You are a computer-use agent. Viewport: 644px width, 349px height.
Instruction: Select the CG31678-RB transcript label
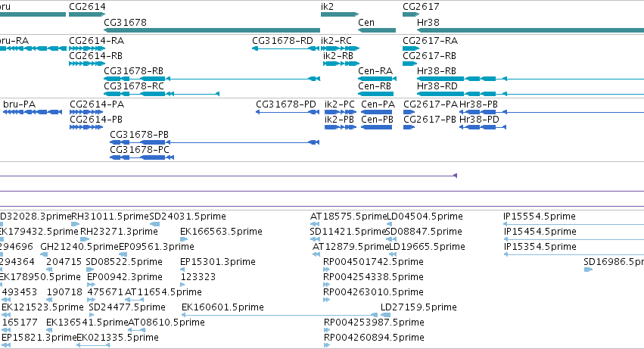point(133,70)
